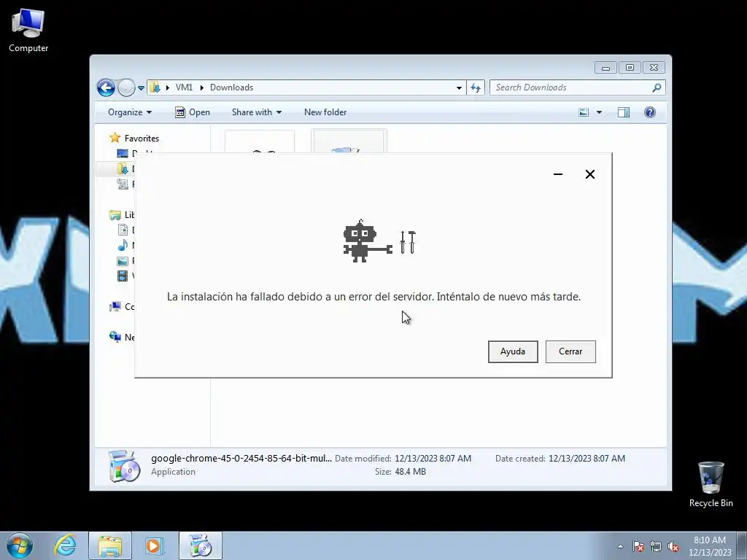
Task: Open the Organize menu
Action: [x=130, y=112]
